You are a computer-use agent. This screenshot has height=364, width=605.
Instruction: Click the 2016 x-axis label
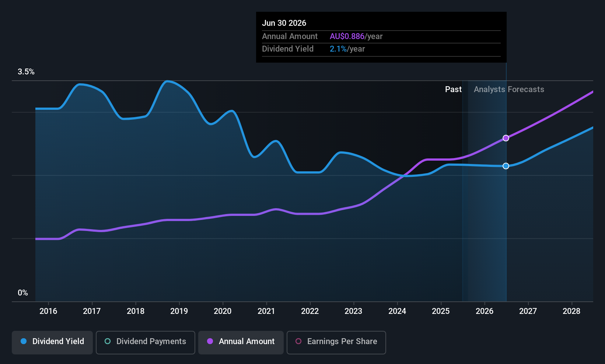(x=48, y=311)
